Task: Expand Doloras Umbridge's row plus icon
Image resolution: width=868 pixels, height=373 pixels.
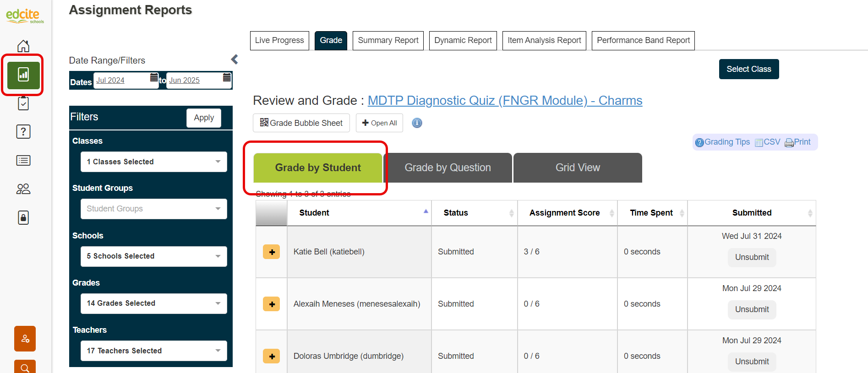Action: 272,356
